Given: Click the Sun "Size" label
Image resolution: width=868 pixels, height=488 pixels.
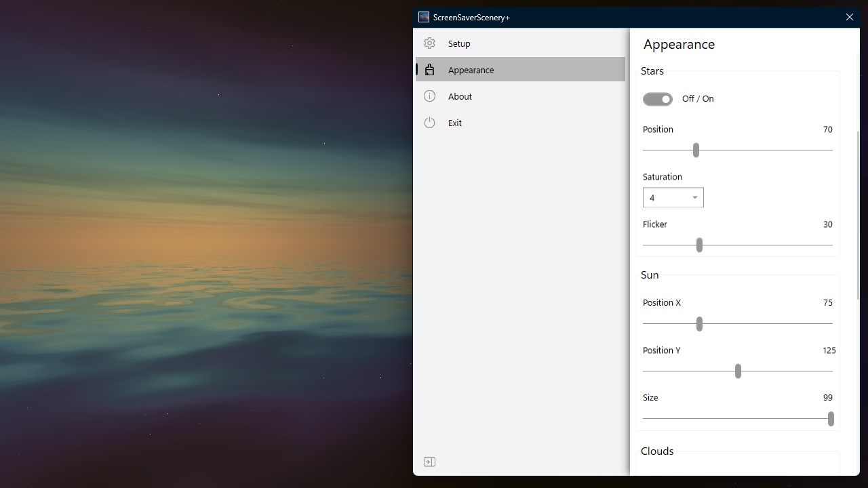Looking at the screenshot, I should (650, 398).
